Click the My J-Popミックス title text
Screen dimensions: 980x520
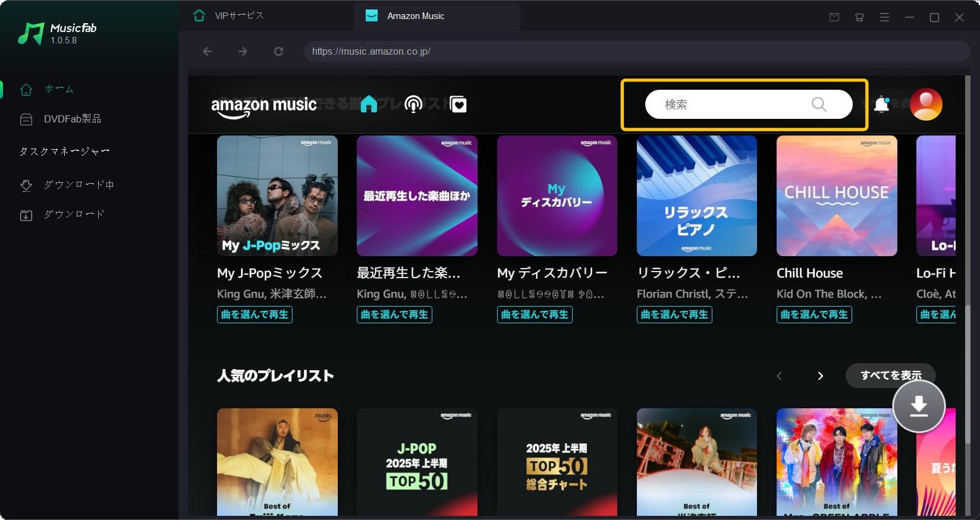[270, 273]
